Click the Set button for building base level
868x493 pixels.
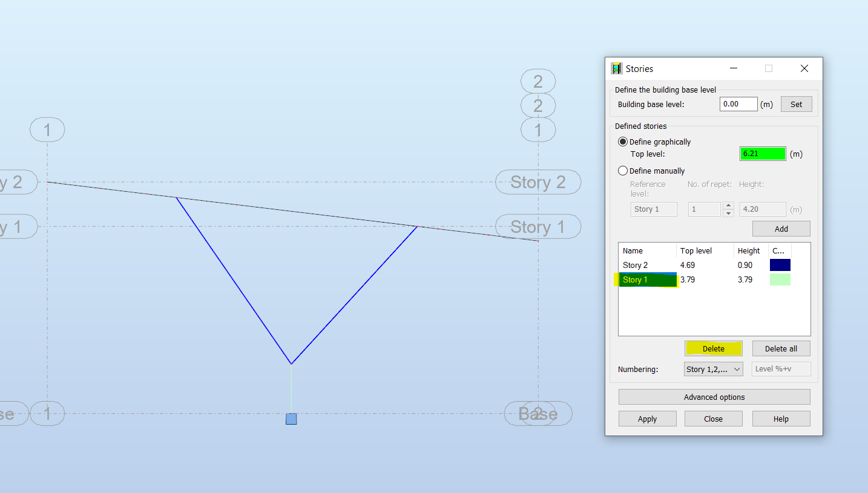[x=796, y=103]
